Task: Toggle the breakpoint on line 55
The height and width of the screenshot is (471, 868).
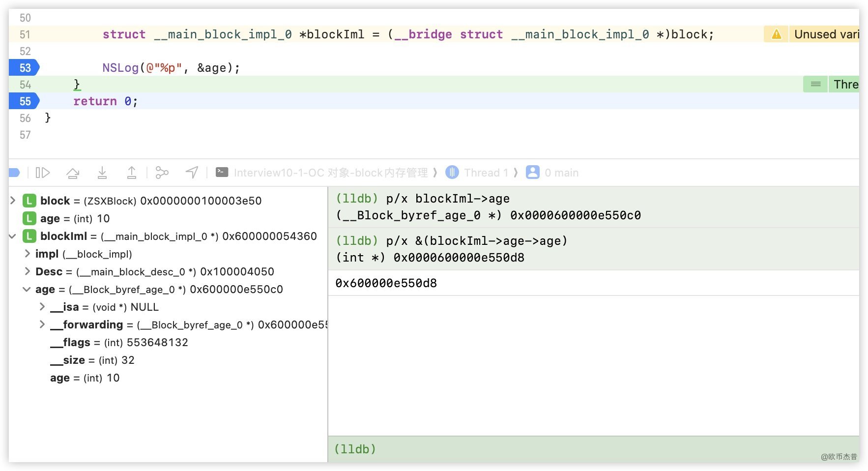Action: 25,101
